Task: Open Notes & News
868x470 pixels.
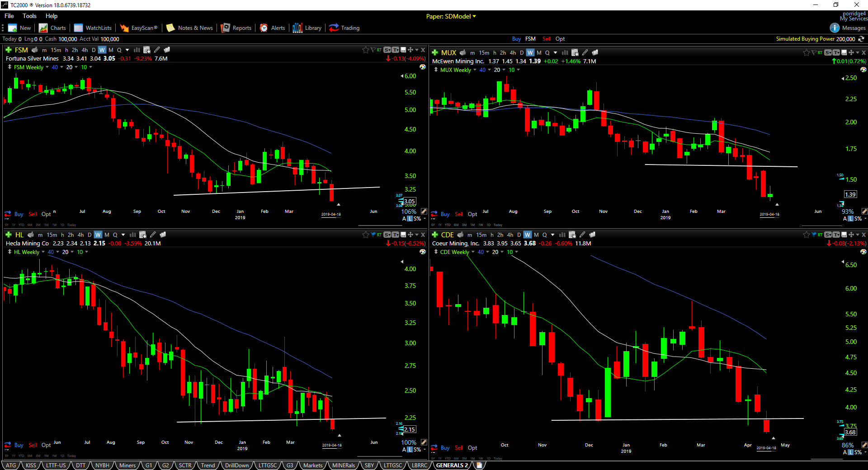Action: click(x=189, y=28)
